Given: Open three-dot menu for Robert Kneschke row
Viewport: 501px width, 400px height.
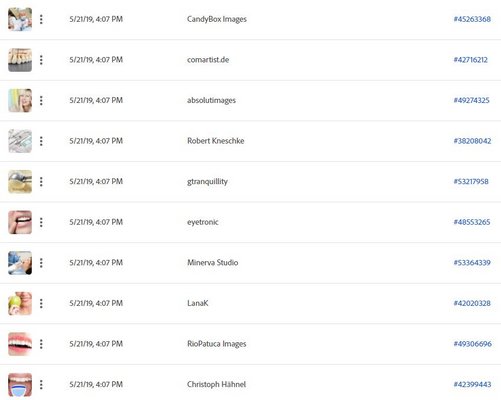Looking at the screenshot, I should (41, 141).
